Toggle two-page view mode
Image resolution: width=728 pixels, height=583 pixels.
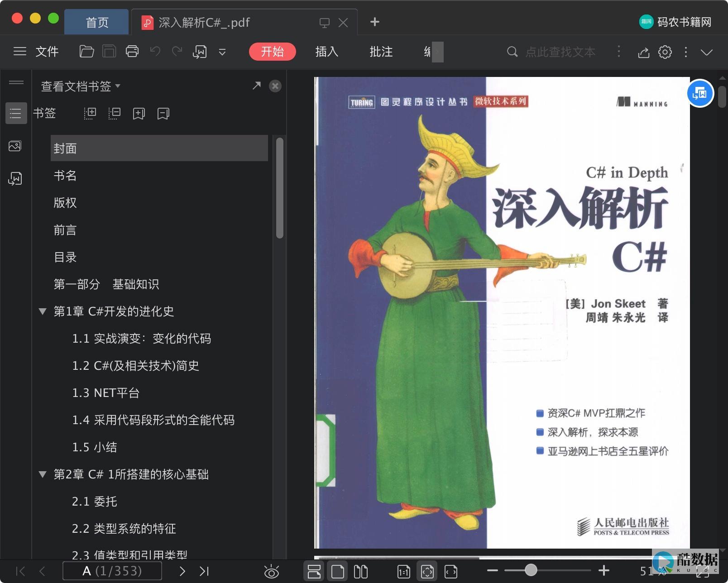tap(360, 572)
